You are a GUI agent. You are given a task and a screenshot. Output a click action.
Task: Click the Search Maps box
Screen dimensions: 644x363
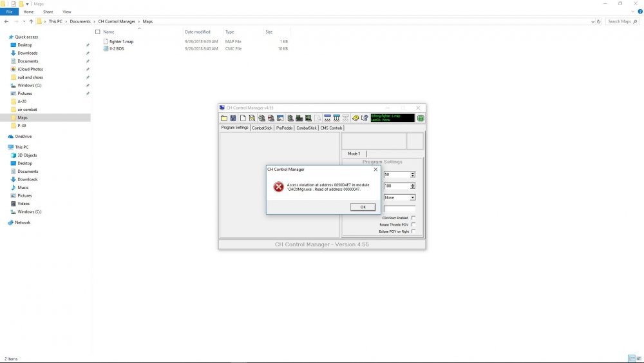pyautogui.click(x=622, y=21)
